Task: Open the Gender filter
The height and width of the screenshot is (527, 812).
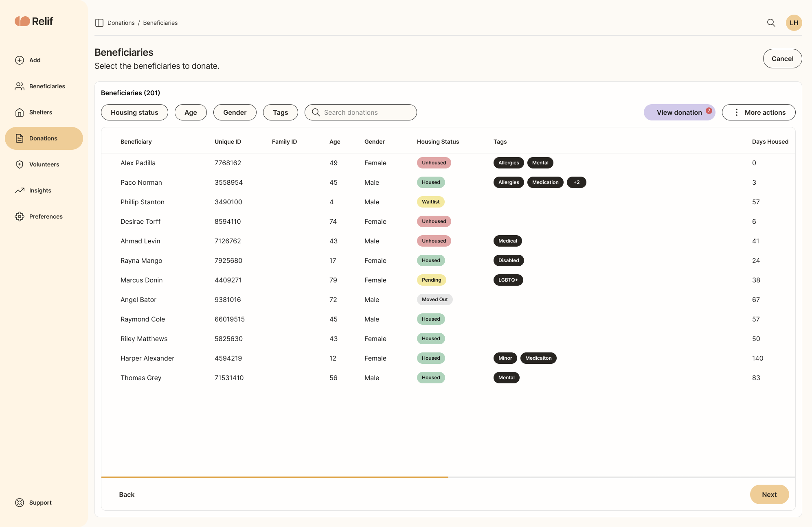Action: coord(235,112)
